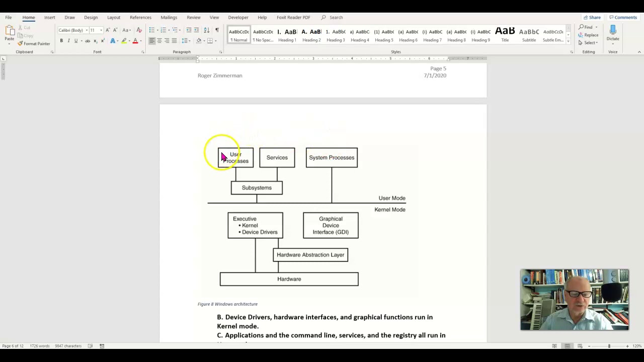Click the Share button

592,17
